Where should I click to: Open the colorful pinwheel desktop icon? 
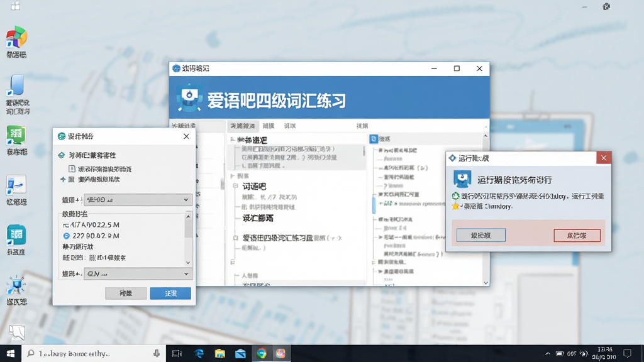(x=16, y=37)
